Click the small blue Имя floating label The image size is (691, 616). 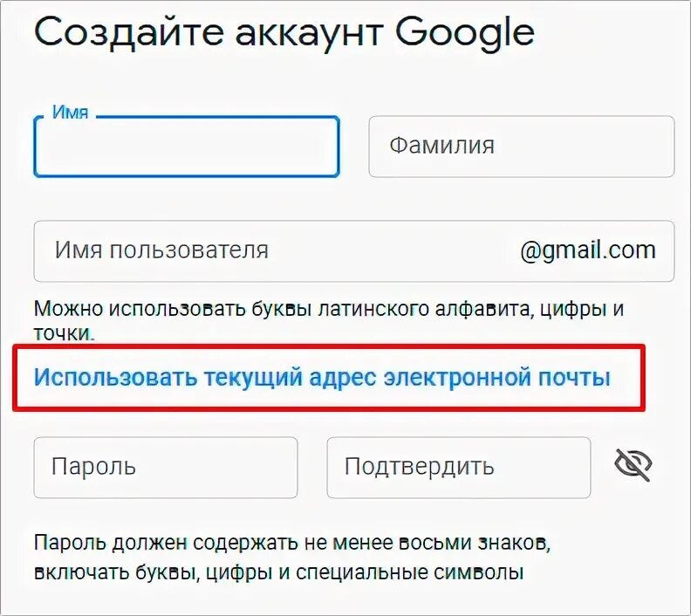tap(70, 113)
